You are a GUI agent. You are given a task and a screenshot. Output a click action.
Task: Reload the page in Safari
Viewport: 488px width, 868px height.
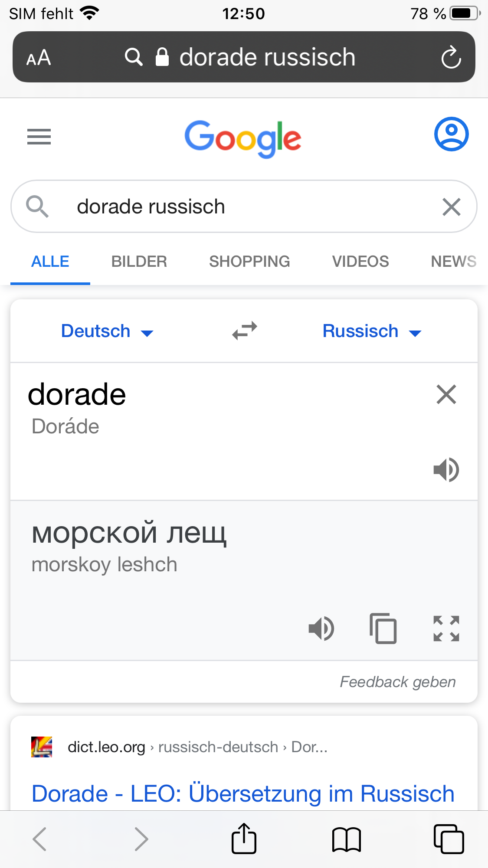tap(451, 57)
